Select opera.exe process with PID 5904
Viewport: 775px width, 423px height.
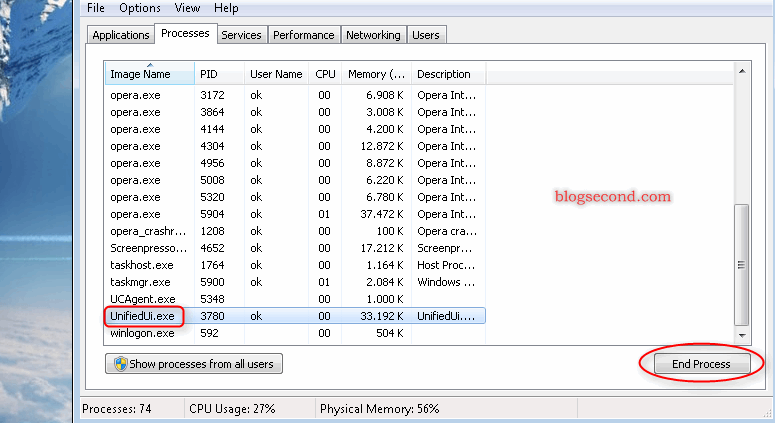[x=295, y=214]
